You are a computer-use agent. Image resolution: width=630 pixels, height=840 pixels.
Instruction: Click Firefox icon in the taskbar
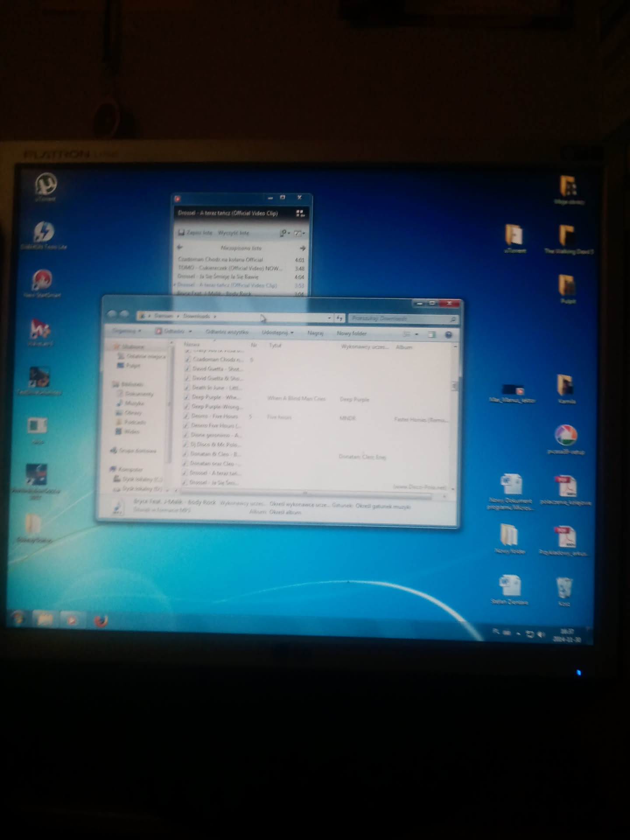pyautogui.click(x=101, y=620)
